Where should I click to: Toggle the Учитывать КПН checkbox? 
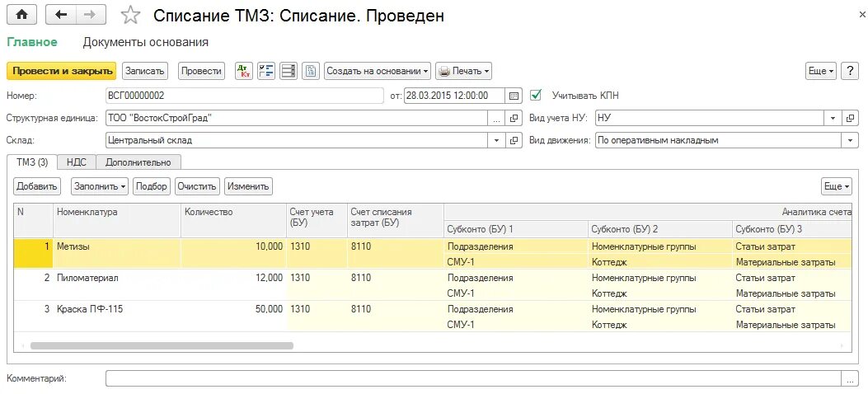click(x=535, y=95)
